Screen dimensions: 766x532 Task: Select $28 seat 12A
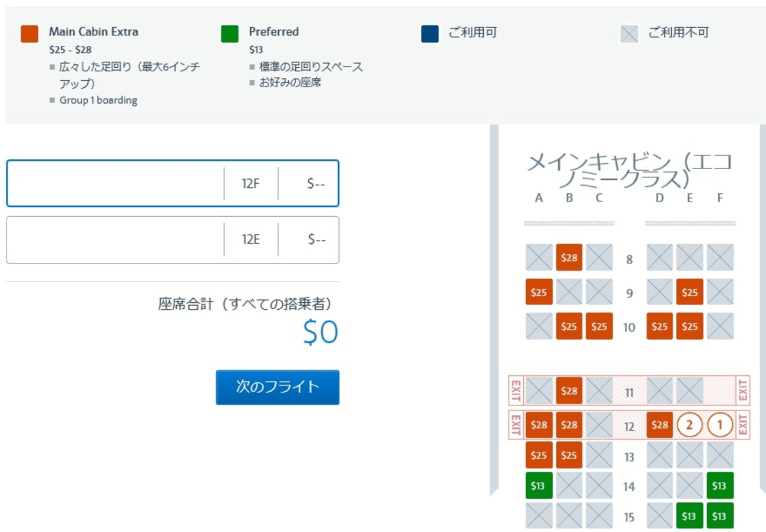pyautogui.click(x=539, y=425)
